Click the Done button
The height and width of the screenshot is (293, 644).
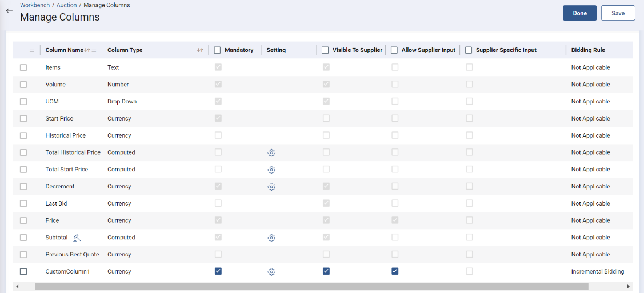coord(579,13)
